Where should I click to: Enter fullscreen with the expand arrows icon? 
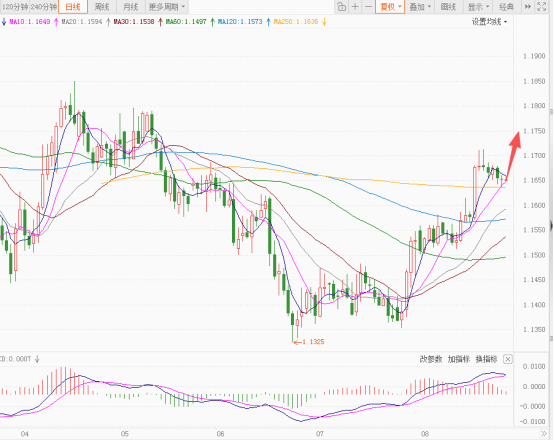542,7
